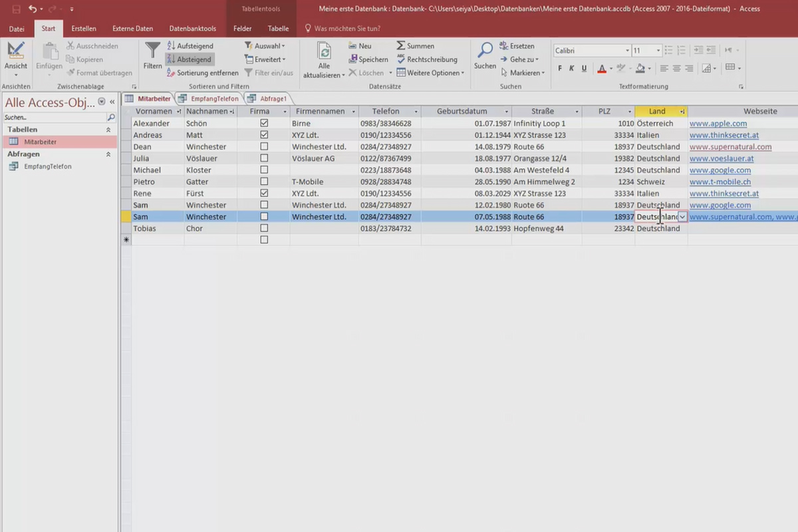Uncheck Firma checkbox for Rene Fürst

tap(264, 194)
